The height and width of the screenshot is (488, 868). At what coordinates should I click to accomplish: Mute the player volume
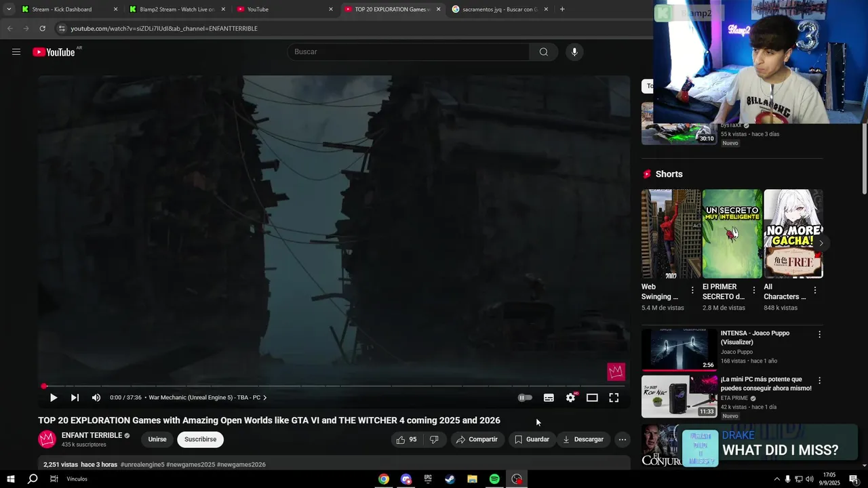pyautogui.click(x=96, y=398)
